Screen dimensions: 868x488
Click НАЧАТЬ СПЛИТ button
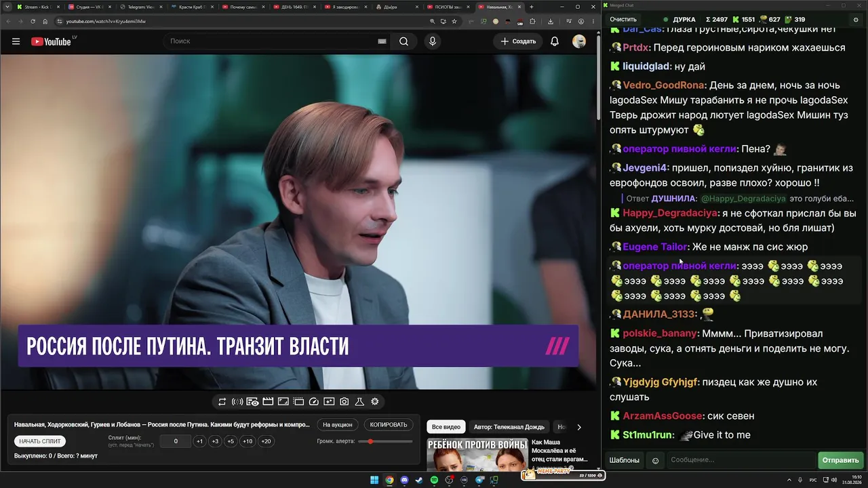(40, 441)
